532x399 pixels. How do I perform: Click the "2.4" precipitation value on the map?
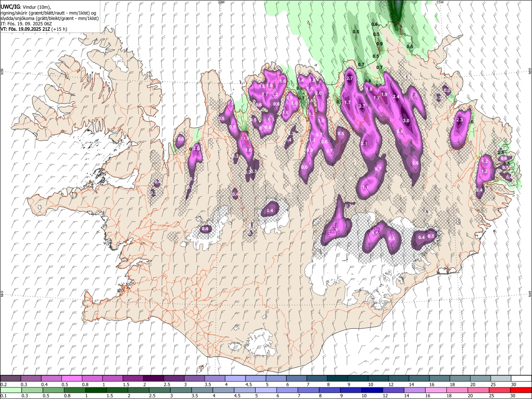pos(396,97)
